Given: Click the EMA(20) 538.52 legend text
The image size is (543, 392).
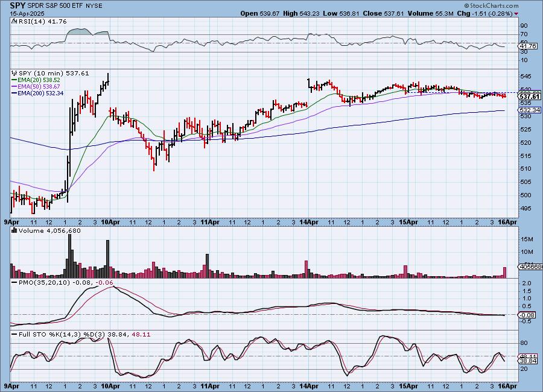Looking at the screenshot, I should [x=39, y=80].
